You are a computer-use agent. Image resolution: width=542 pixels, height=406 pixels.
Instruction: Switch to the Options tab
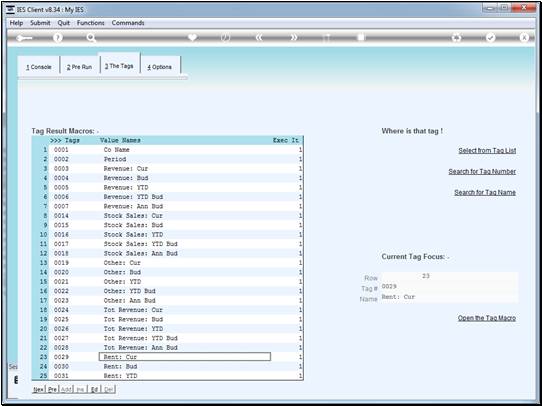coord(159,67)
